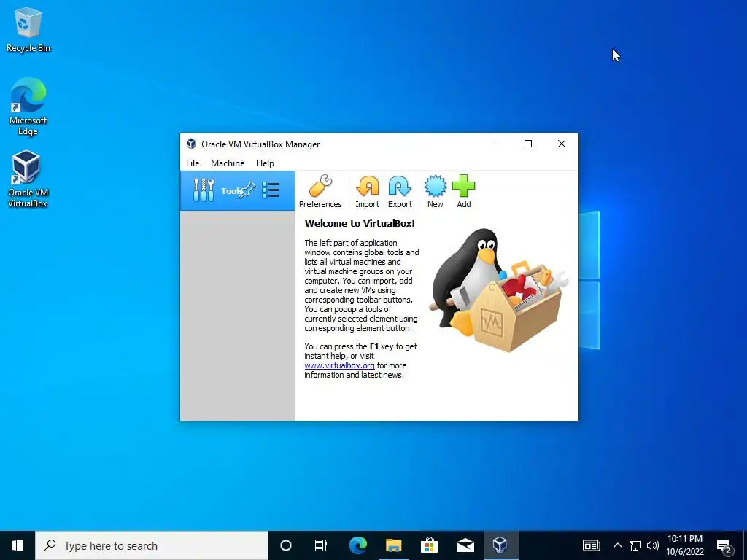Open the Windows Start menu

point(18,545)
